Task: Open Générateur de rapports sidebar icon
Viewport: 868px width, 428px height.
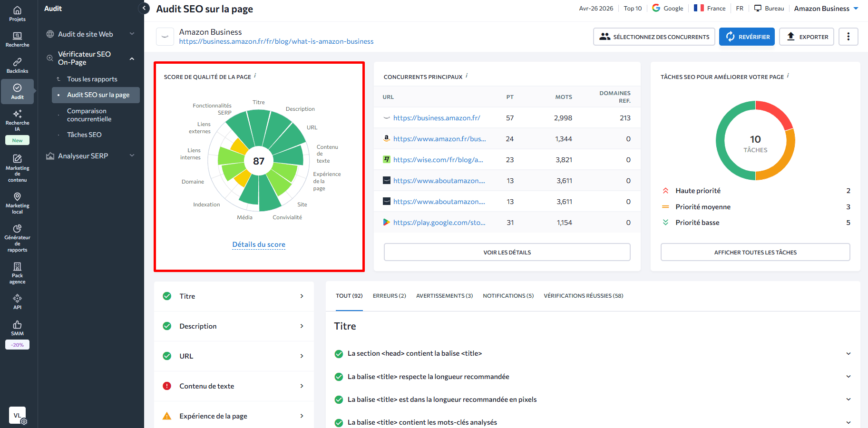Action: [x=17, y=238]
